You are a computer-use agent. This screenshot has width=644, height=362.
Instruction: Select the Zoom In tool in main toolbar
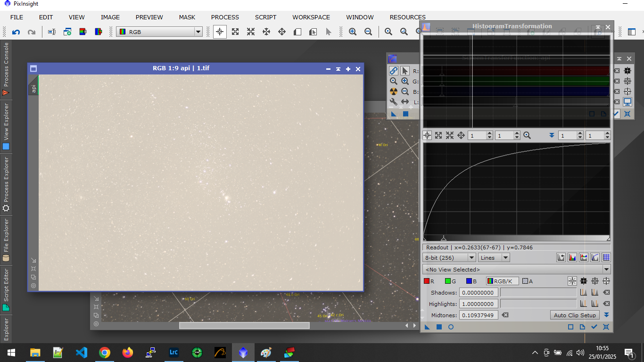click(x=353, y=32)
